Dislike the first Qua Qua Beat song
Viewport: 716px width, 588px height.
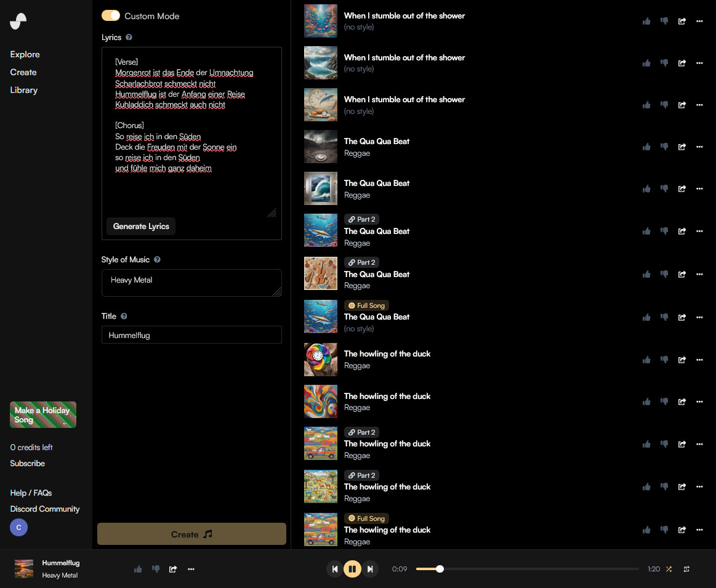click(664, 147)
